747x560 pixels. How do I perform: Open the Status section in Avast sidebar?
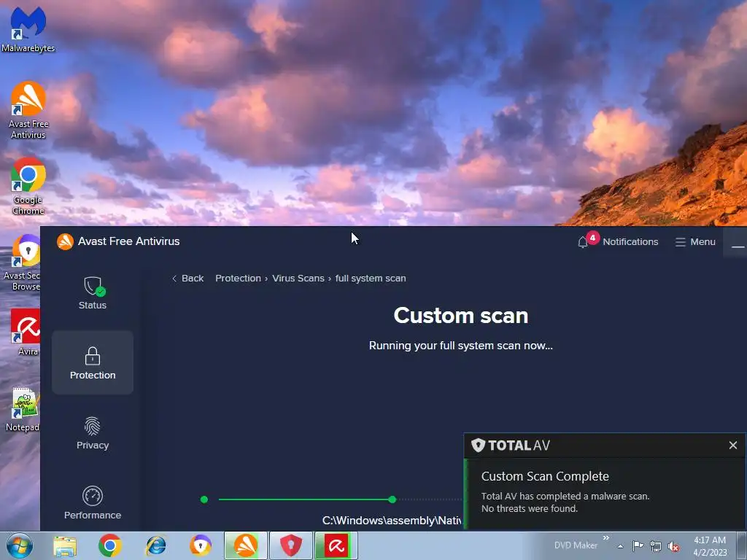(x=93, y=293)
